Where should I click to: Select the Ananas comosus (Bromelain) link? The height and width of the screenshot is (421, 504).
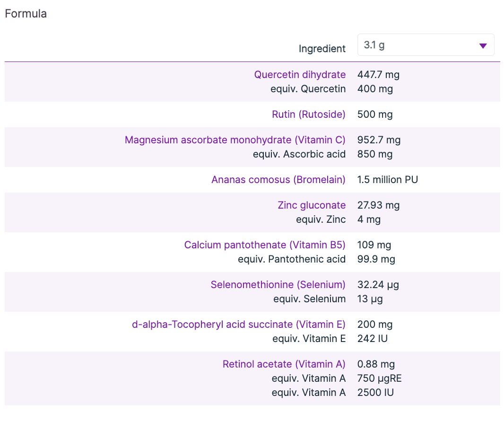click(x=278, y=180)
